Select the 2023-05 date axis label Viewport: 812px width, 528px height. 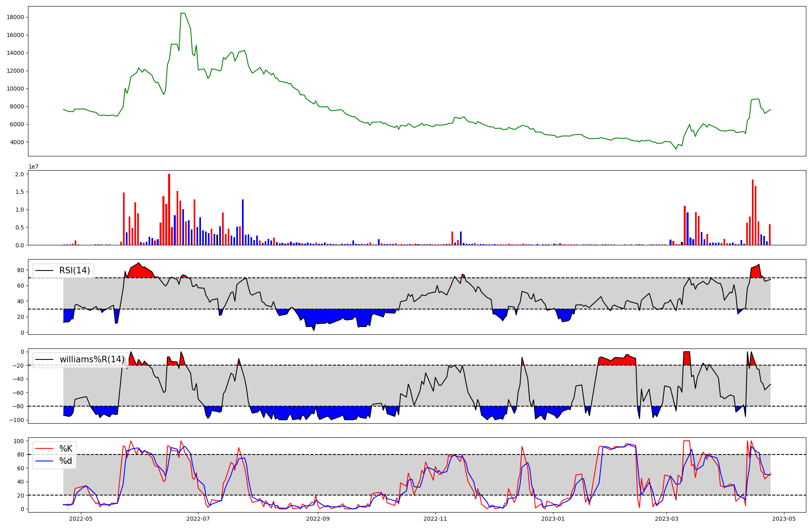(x=784, y=519)
